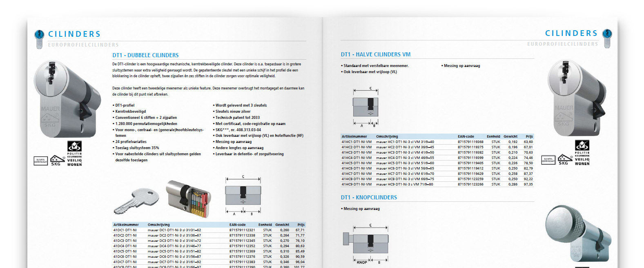Select 'mauer DC3-DT1-Ni-3 sl 31/41=72' description

point(174,241)
